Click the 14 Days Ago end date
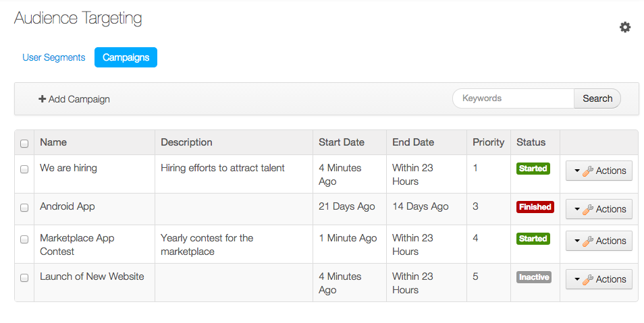This screenshot has width=644, height=323. (x=420, y=206)
